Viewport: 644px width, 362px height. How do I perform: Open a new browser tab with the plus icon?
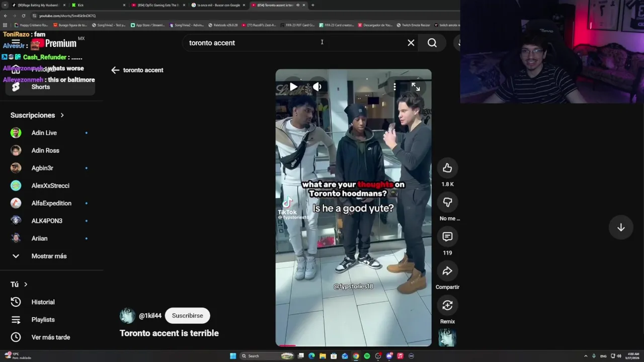tap(313, 5)
